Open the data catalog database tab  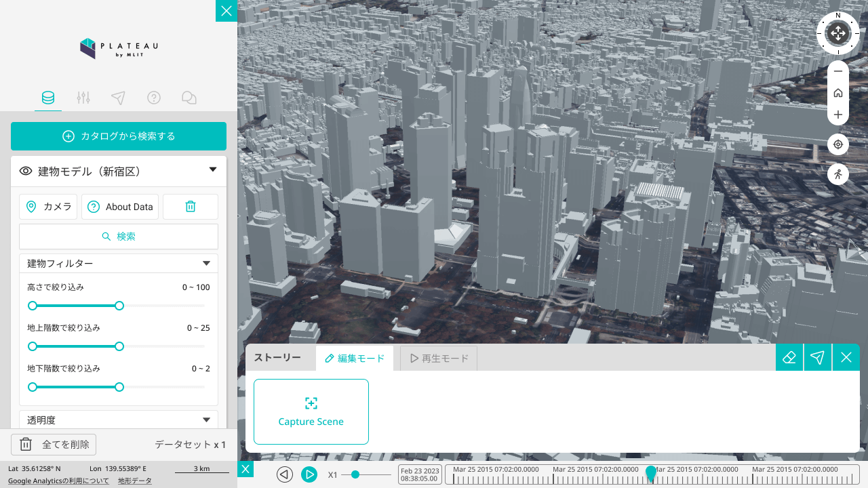tap(48, 98)
